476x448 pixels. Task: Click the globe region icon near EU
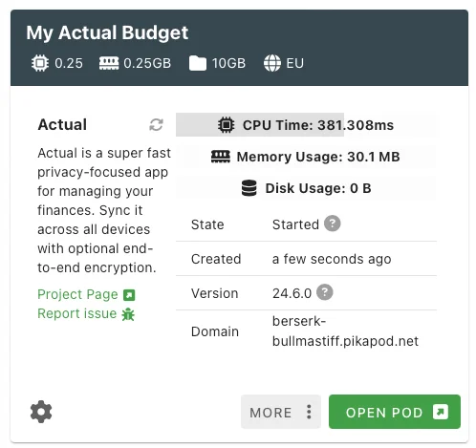(272, 63)
